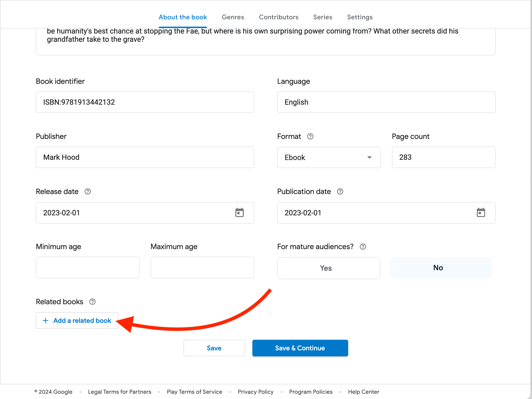Open the Publication date calendar picker
Screen dimensions: 532x399
pos(481,213)
